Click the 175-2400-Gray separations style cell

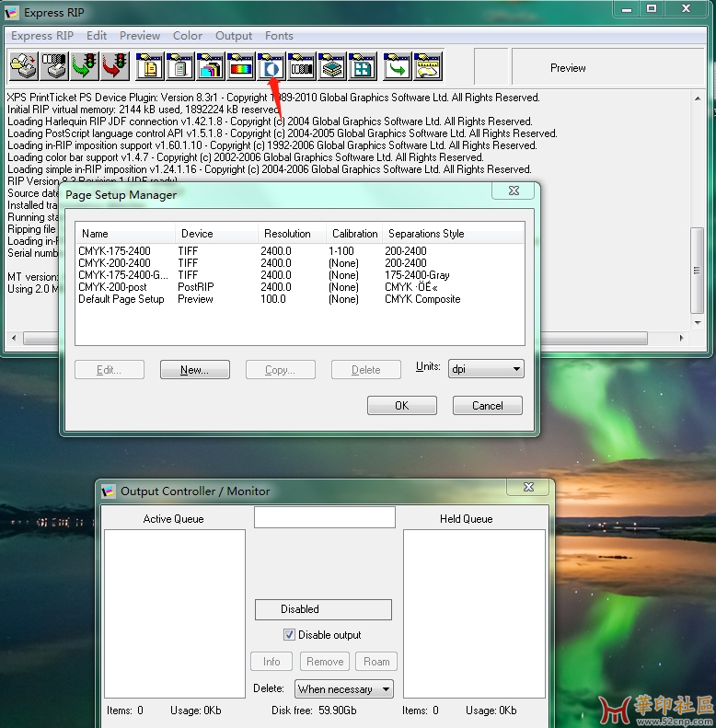[417, 275]
